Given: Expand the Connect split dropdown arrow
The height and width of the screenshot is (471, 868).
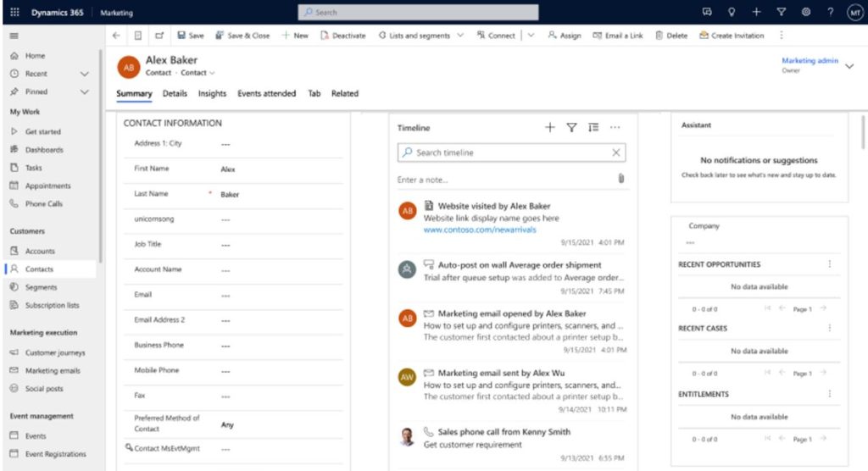Looking at the screenshot, I should pyautogui.click(x=531, y=36).
